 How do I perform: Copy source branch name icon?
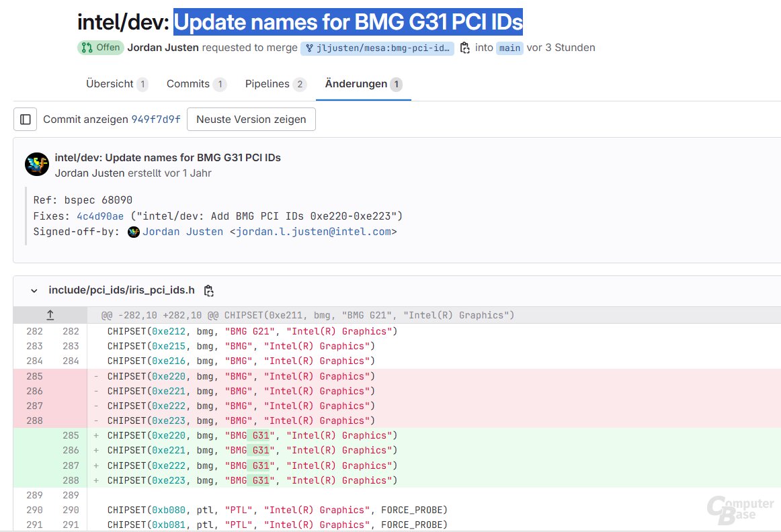pyautogui.click(x=464, y=48)
